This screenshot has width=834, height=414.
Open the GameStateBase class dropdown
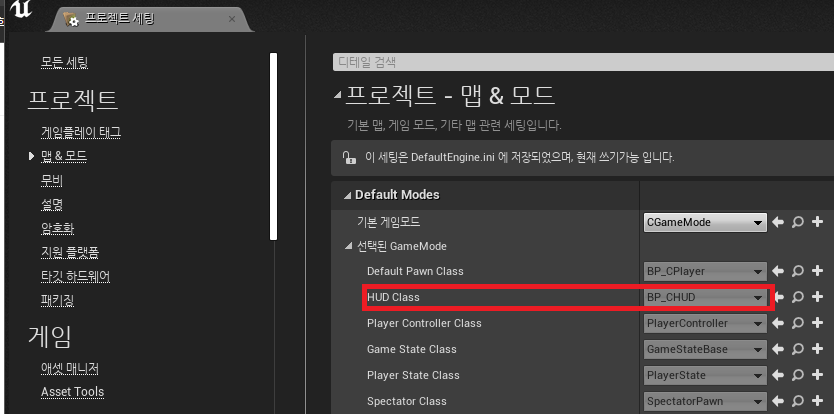tap(705, 349)
